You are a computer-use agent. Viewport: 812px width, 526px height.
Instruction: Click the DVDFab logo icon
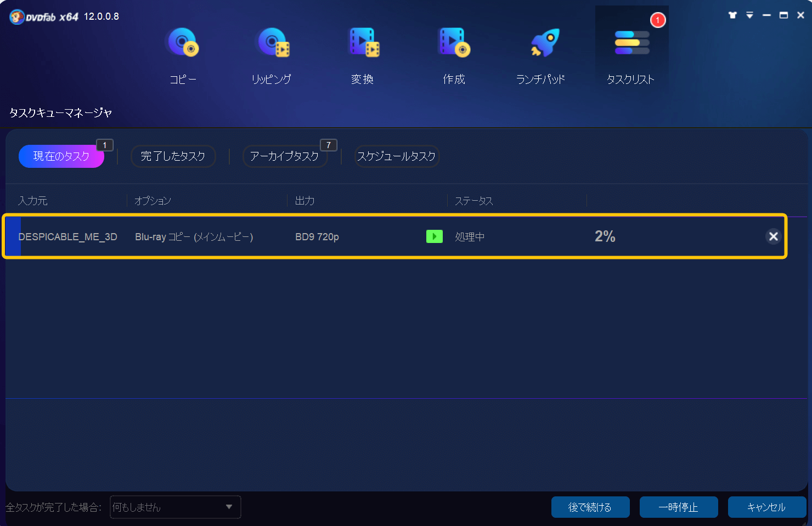(17, 17)
